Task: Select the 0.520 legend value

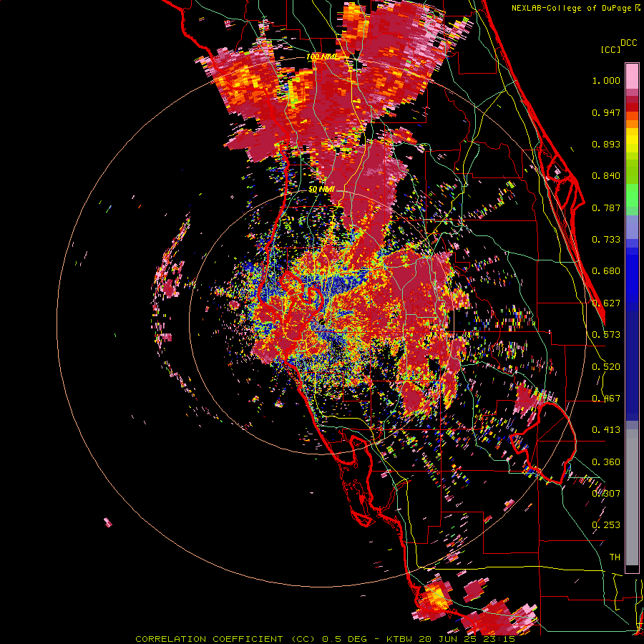Action: coord(606,367)
